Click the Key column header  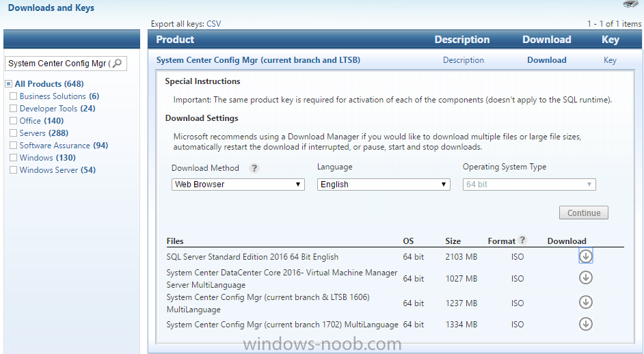611,40
